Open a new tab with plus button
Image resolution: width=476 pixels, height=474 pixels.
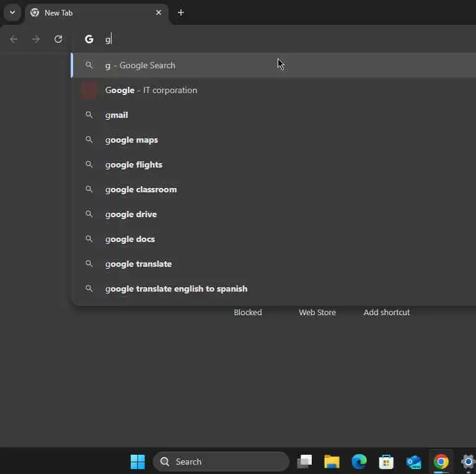click(x=181, y=13)
